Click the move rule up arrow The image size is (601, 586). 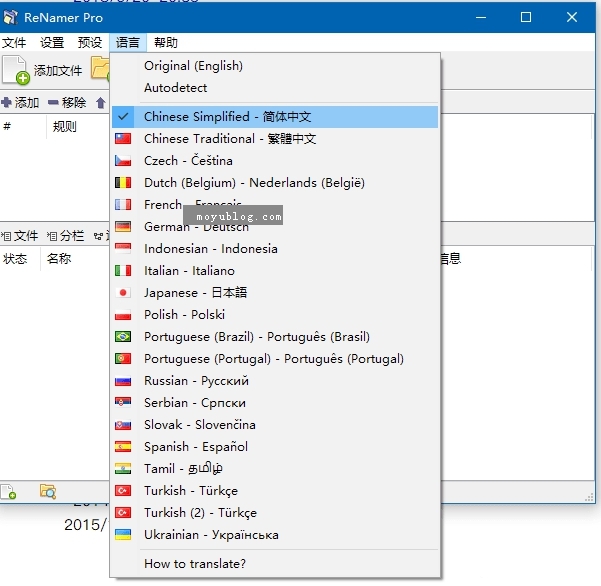[100, 103]
